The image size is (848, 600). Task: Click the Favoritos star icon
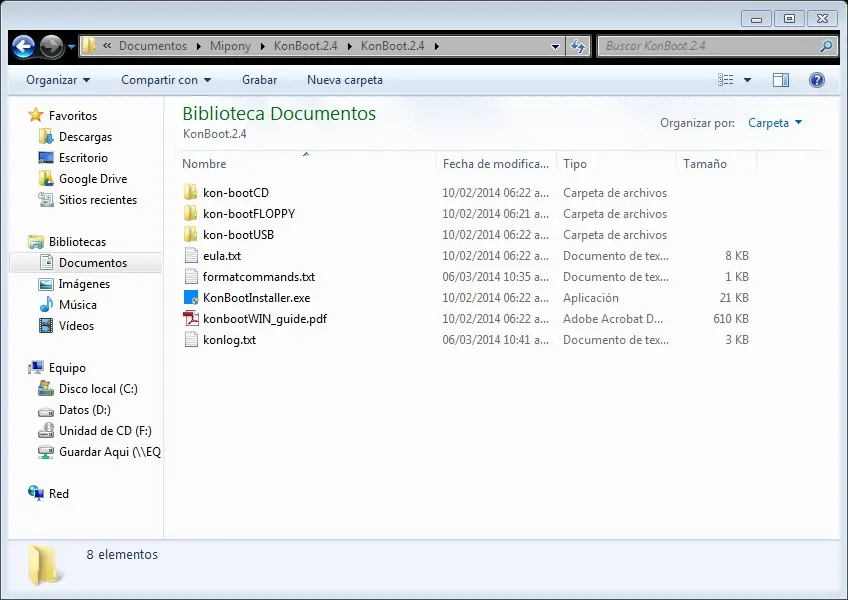pyautogui.click(x=36, y=115)
